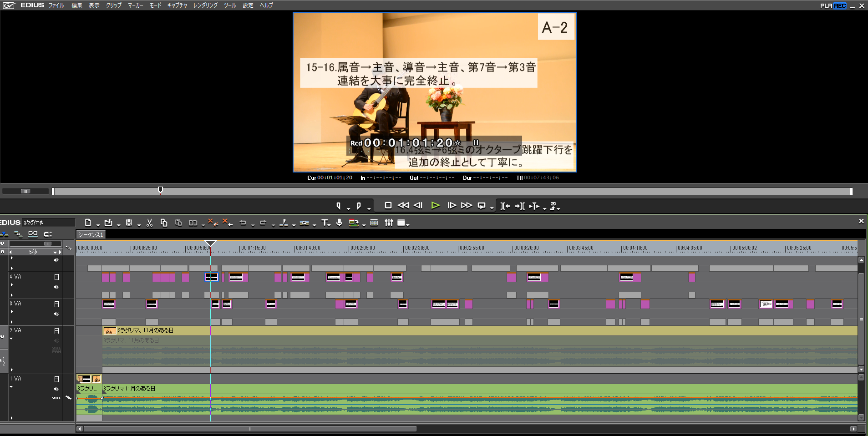Open the クリップ menu

pos(114,5)
